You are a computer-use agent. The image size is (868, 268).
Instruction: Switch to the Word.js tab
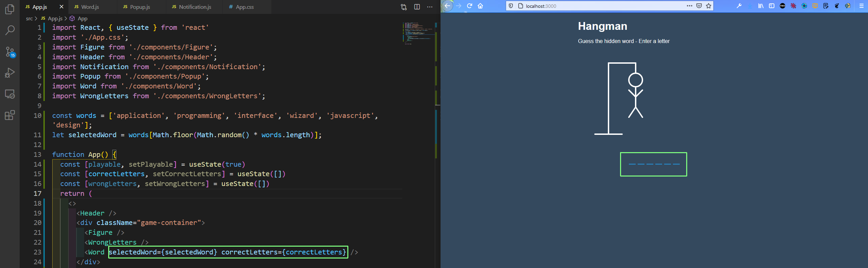tap(93, 7)
